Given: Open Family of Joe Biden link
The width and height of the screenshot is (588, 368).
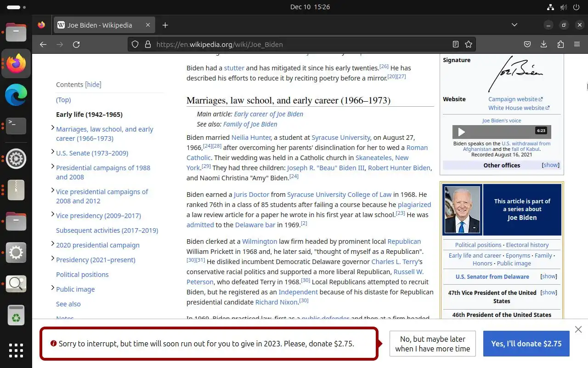Looking at the screenshot, I should tap(250, 124).
